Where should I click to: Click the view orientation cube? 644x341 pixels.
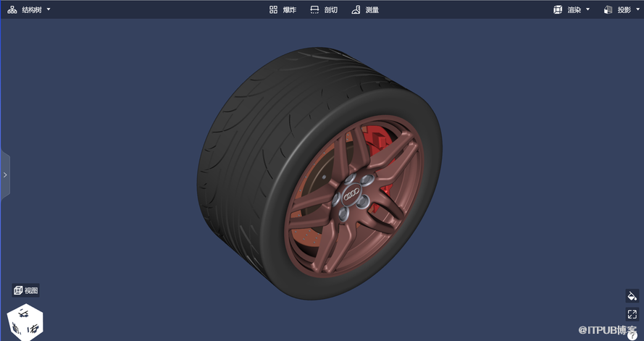(x=25, y=322)
